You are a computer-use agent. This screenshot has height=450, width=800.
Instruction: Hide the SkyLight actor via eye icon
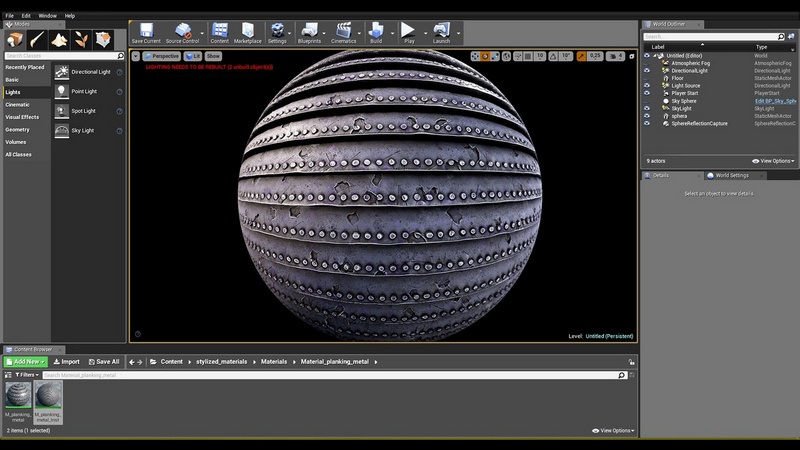[647, 108]
